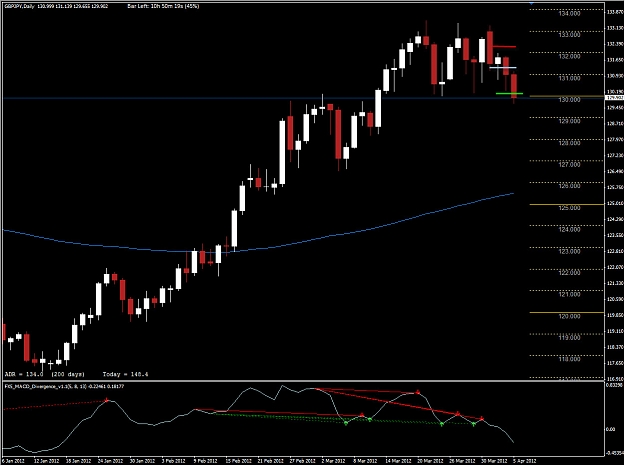
Task: Select the dark blue horizontal line at 130
Action: (263, 98)
